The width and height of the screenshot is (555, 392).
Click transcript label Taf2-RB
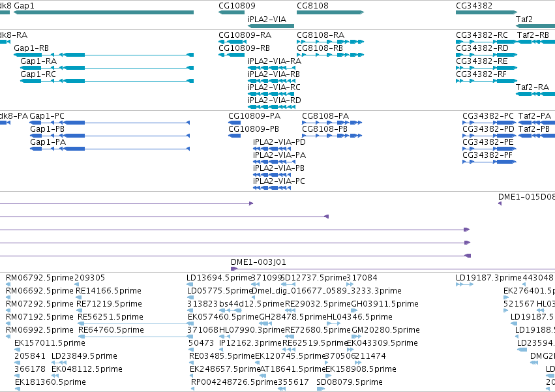click(533, 35)
